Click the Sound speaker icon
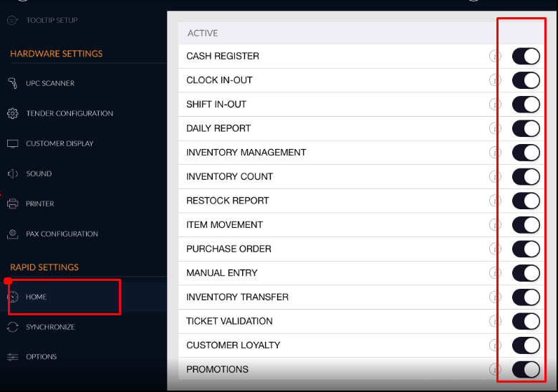Image resolution: width=558 pixels, height=392 pixels. click(x=12, y=173)
